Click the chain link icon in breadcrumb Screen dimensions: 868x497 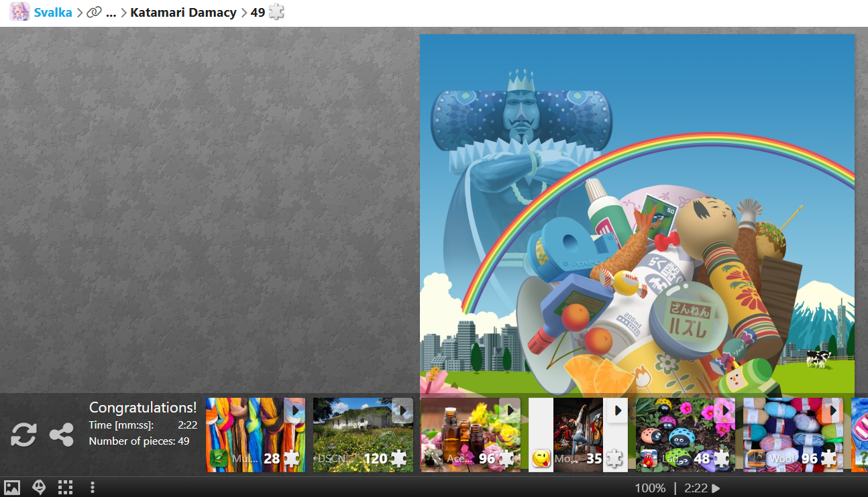95,12
